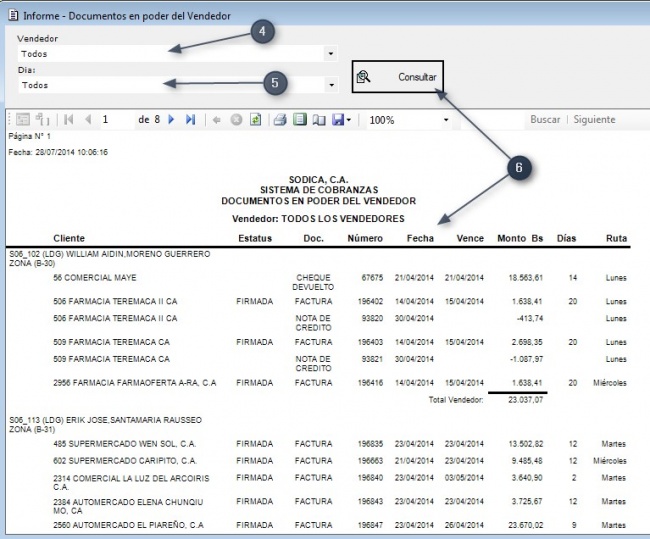The height and width of the screenshot is (539, 650).
Task: Click 485 SUPERMERCADO WEN SOL, C.A.
Action: point(124,444)
